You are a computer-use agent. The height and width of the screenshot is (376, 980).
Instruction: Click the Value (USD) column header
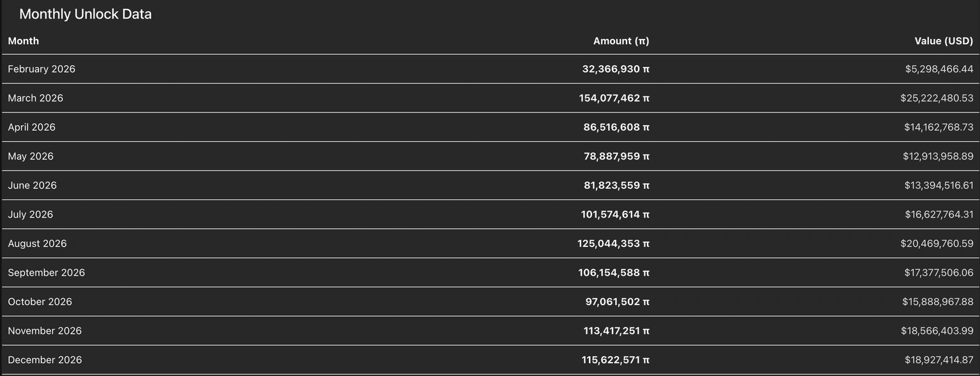click(944, 41)
